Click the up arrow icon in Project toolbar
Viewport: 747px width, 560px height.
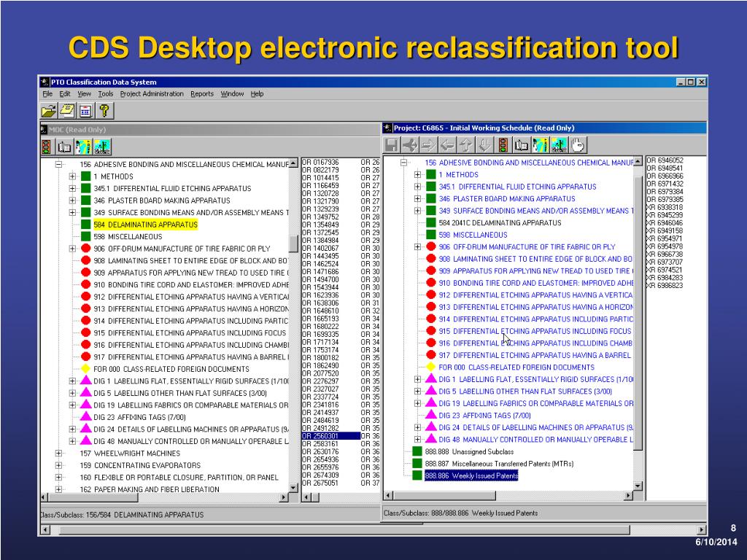tap(466, 145)
